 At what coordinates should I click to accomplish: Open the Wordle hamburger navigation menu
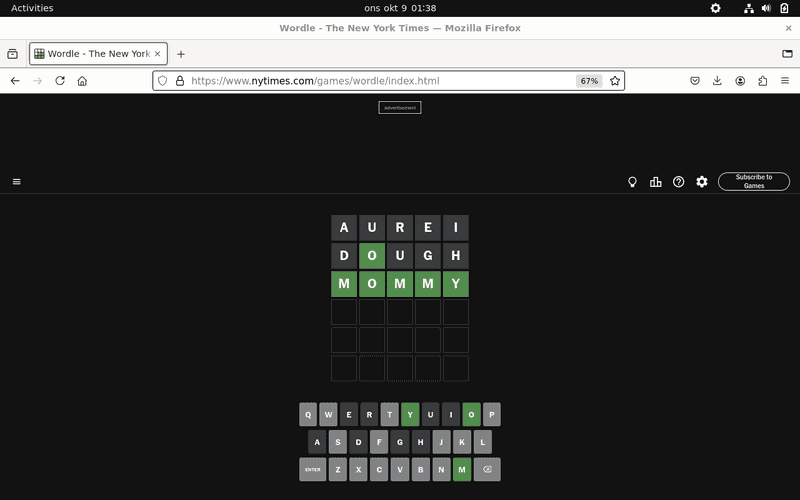pyautogui.click(x=17, y=182)
